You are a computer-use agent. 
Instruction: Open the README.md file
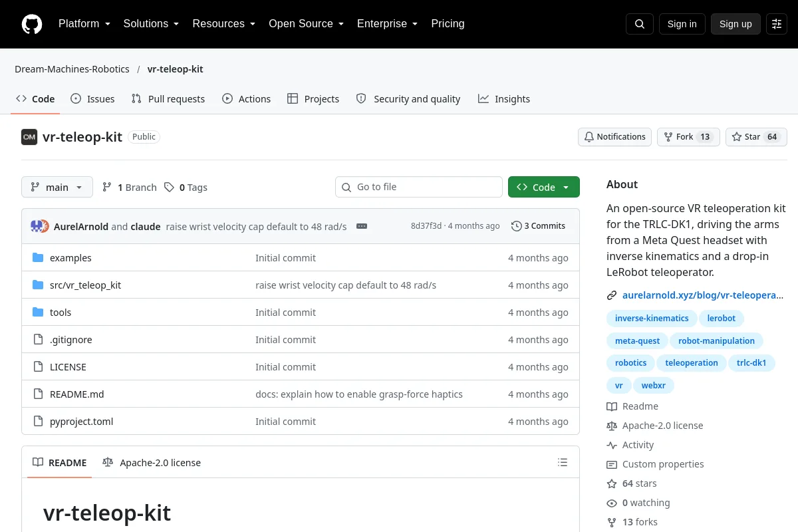click(77, 394)
